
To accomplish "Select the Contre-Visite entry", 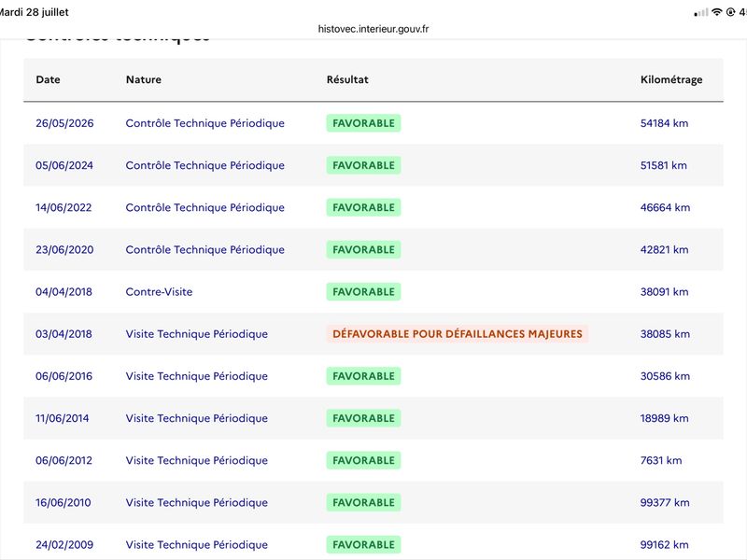I will (x=159, y=291).
